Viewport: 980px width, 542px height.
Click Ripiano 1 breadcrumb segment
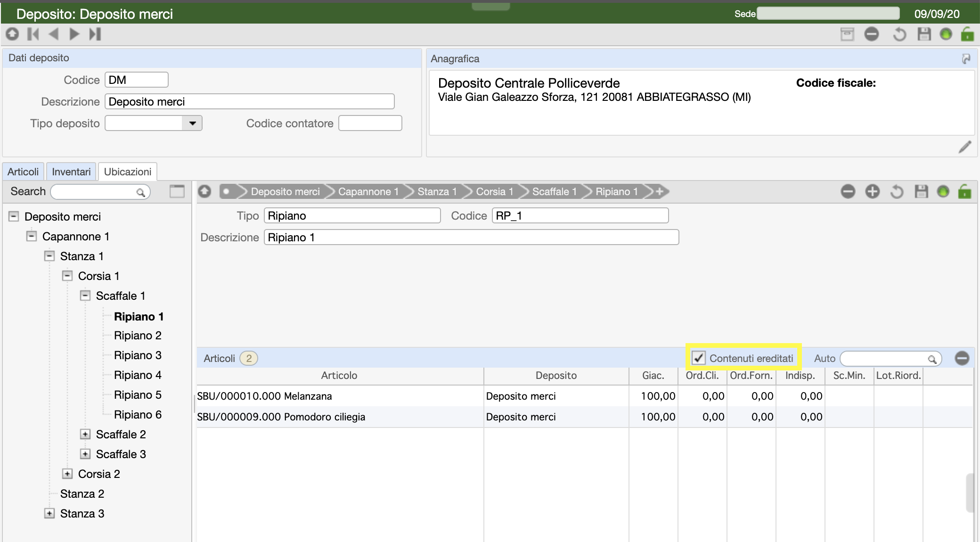pos(617,191)
